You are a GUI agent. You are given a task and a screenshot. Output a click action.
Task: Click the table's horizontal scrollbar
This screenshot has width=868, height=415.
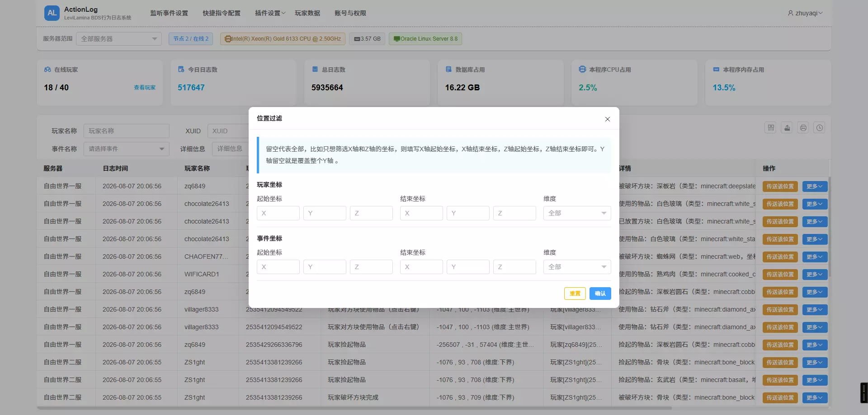pos(355,408)
